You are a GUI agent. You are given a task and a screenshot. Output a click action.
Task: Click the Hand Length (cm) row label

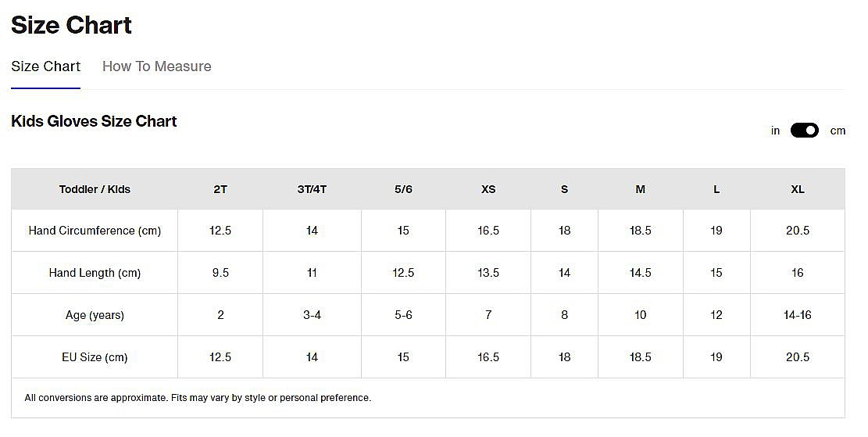tap(95, 273)
